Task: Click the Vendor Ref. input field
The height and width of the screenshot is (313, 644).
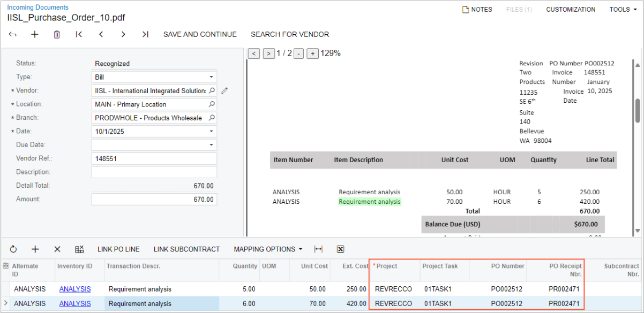Action: 154,158
